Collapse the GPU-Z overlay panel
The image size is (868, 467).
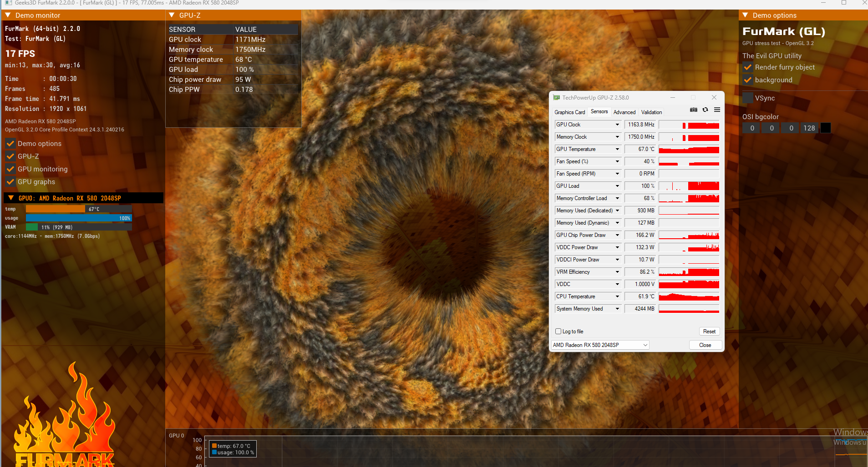172,15
